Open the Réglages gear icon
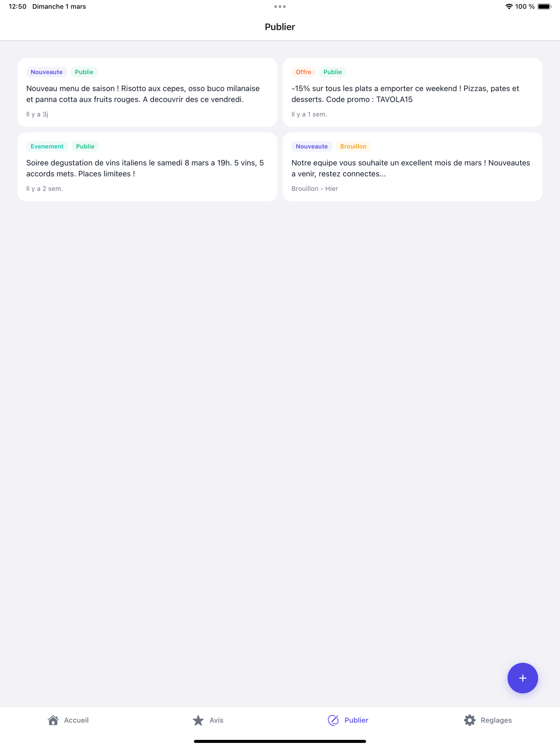 [470, 720]
